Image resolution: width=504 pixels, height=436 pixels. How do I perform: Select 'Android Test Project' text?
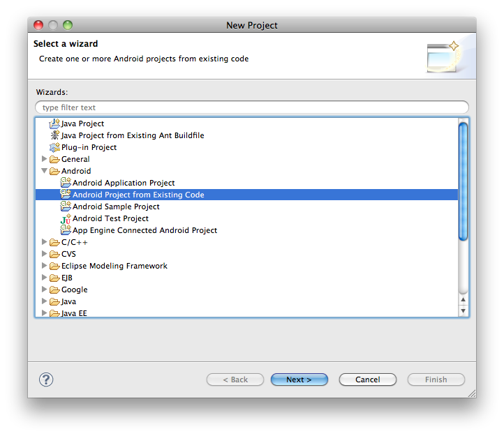click(110, 218)
